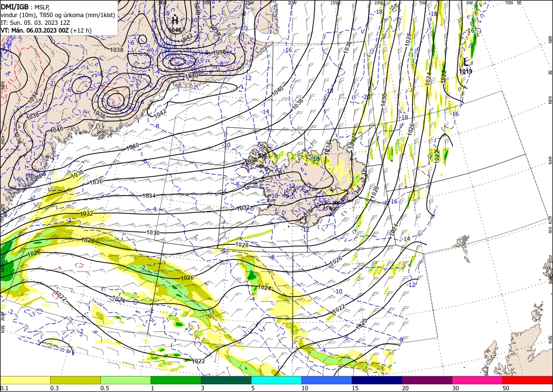Click the 20W longitude label

(292, 3)
